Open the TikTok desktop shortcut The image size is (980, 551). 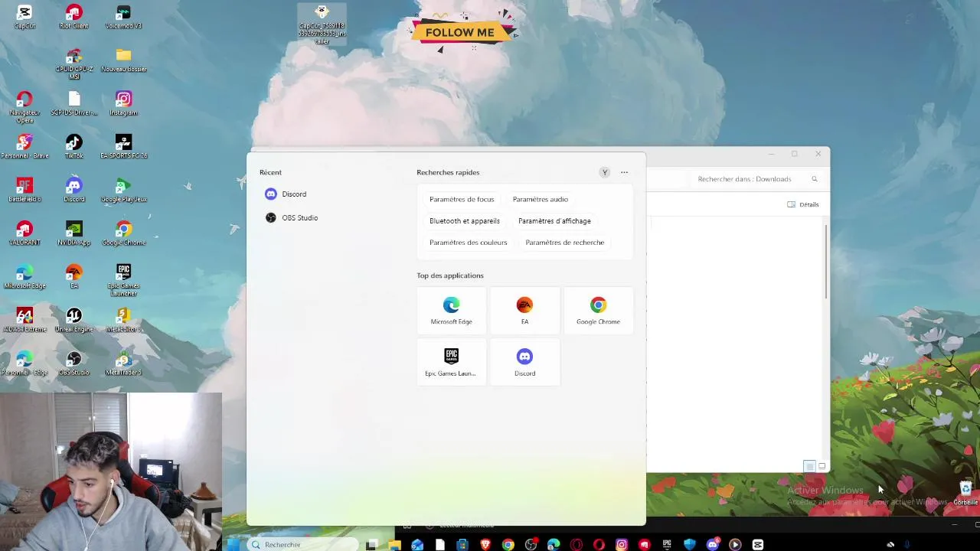click(x=73, y=147)
